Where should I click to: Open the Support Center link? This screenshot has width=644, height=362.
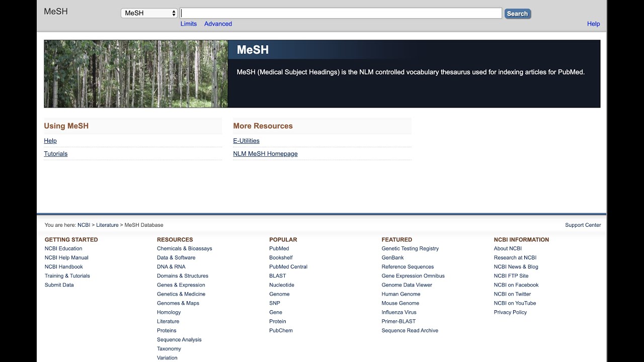pos(583,225)
